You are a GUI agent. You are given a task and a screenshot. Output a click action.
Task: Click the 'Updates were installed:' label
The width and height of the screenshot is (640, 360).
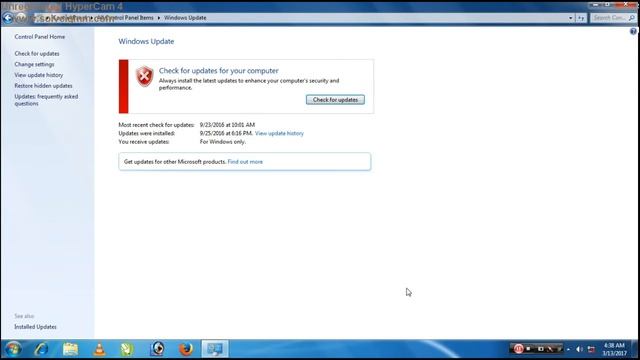pyautogui.click(x=147, y=133)
